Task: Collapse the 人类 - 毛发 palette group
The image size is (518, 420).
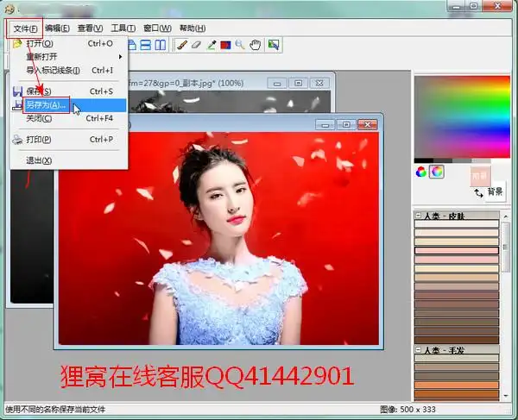Action: coord(418,349)
